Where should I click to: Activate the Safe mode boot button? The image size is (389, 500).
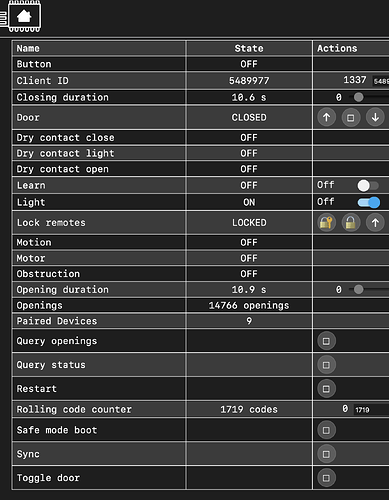[326, 430]
